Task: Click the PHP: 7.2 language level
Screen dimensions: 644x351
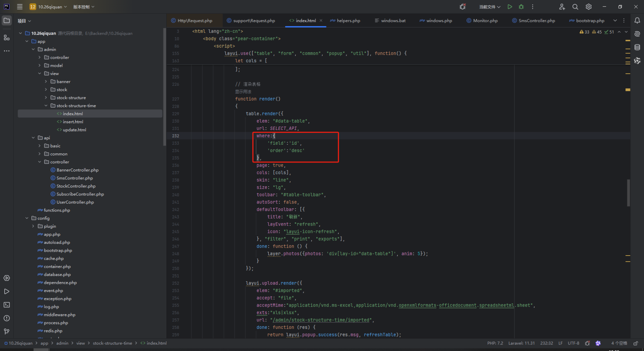Action: coord(495,343)
